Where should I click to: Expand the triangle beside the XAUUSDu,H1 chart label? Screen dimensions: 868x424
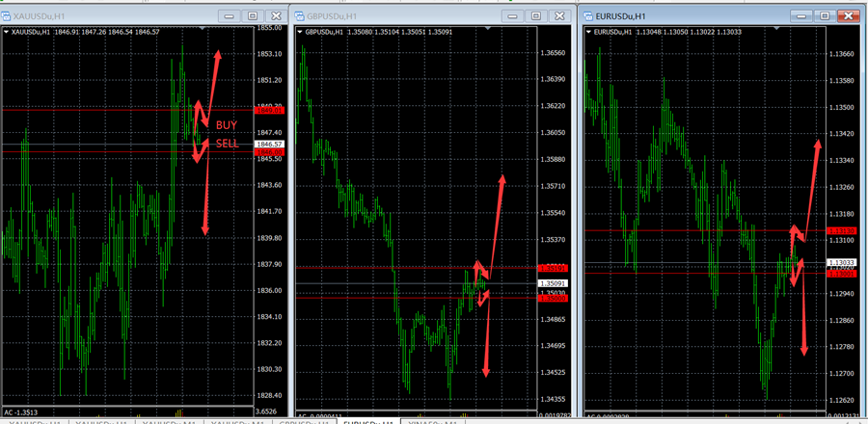pyautogui.click(x=7, y=32)
